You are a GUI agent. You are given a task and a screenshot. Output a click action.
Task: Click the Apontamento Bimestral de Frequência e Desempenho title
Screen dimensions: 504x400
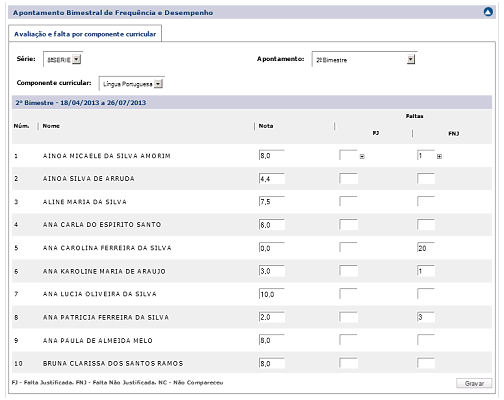(x=113, y=13)
